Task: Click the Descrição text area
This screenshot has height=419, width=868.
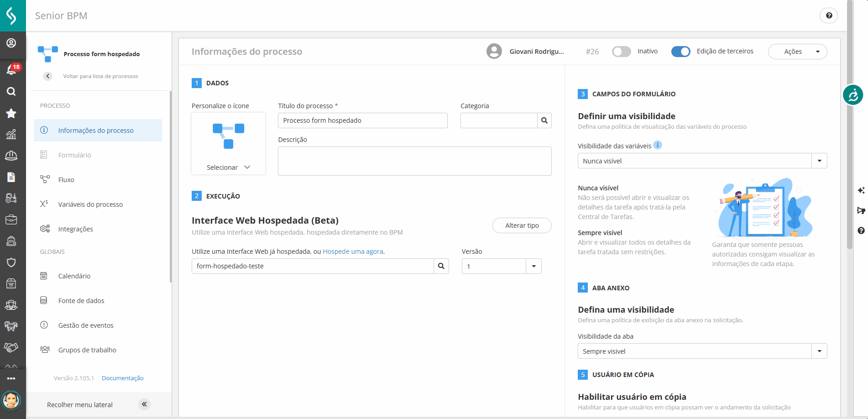Action: [x=415, y=161]
